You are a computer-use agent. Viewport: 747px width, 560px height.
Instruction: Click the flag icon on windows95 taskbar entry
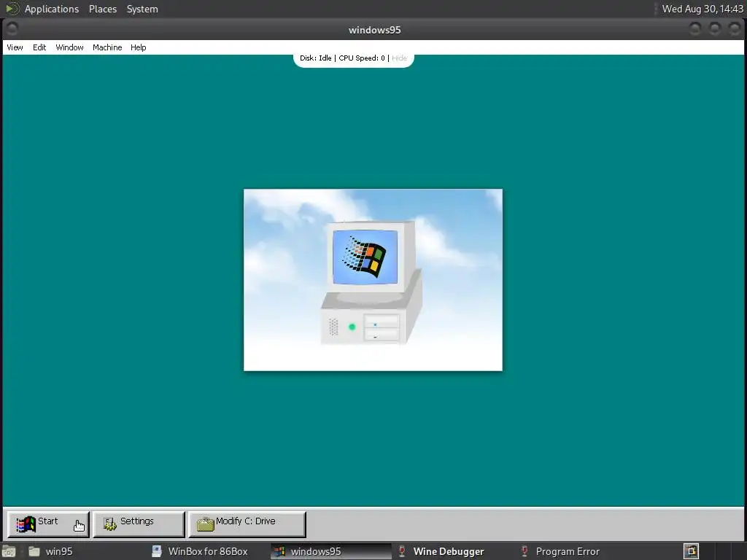pyautogui.click(x=279, y=551)
